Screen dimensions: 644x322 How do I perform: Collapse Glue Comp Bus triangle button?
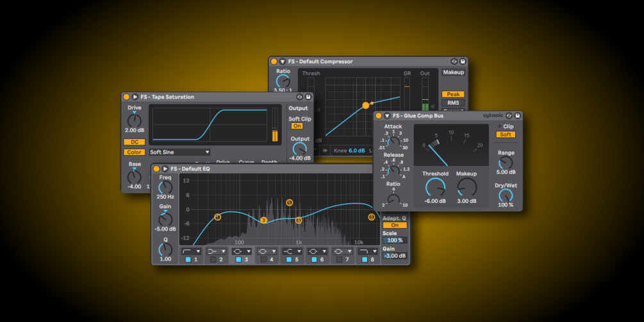click(387, 116)
